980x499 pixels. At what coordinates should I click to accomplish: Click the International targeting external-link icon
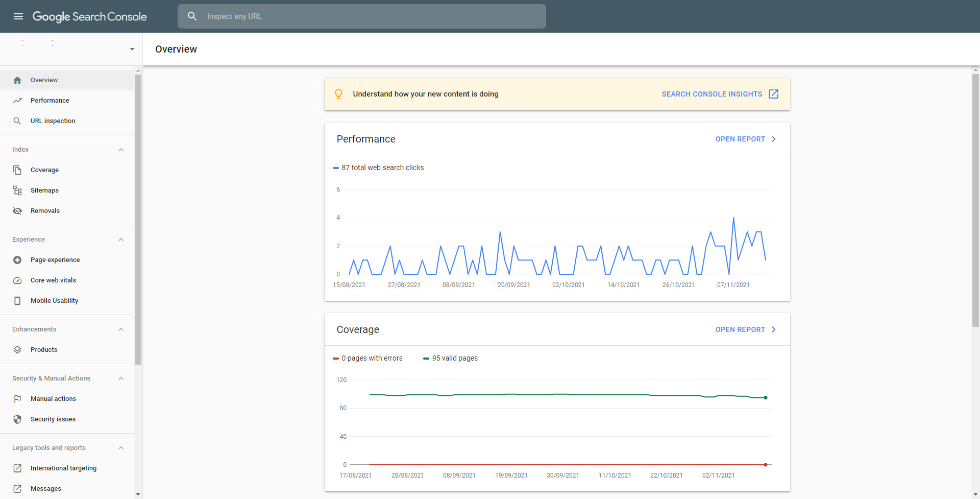pos(17,468)
